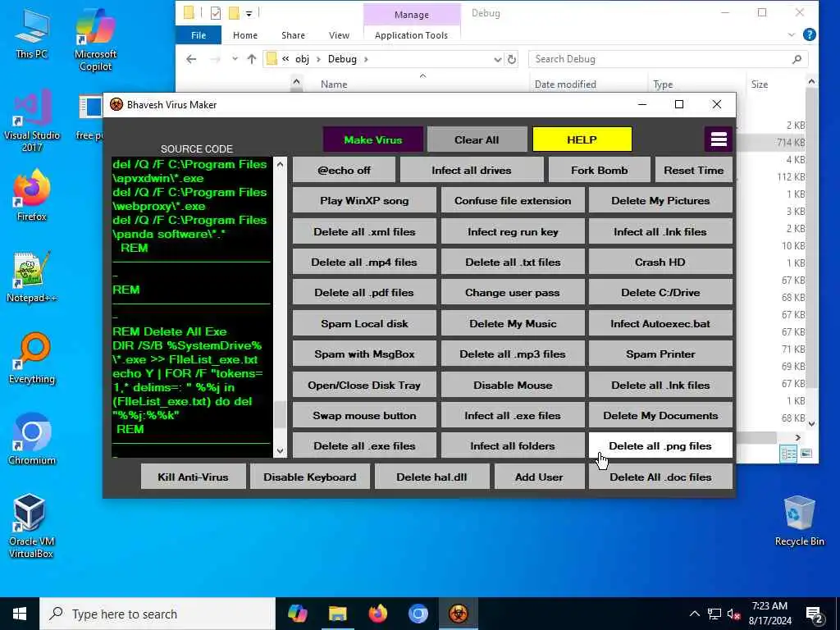Image resolution: width=840 pixels, height=630 pixels.
Task: Click the Spam with MsgBox button
Action: click(x=364, y=354)
